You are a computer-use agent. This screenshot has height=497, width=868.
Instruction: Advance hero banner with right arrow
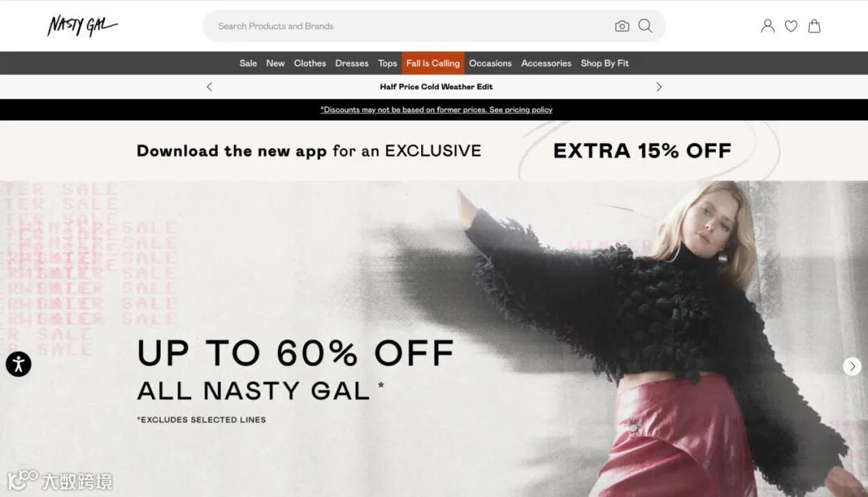click(852, 366)
